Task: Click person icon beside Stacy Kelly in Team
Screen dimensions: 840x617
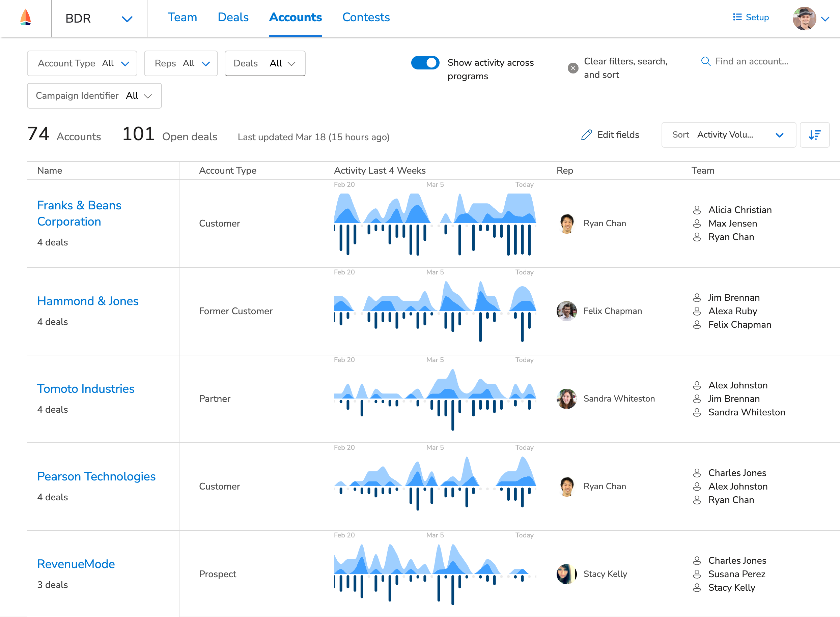Action: [x=697, y=587]
